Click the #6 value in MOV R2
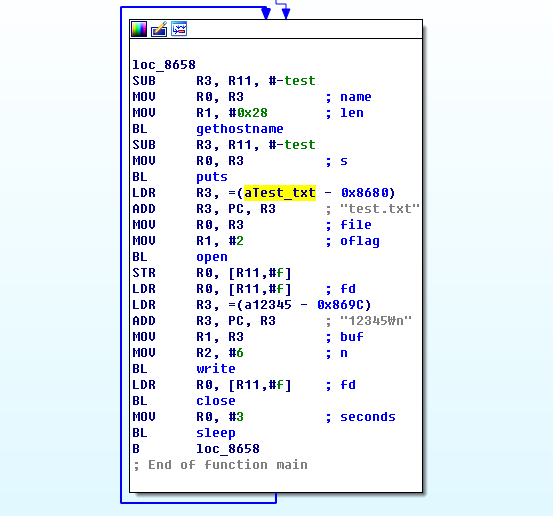Image resolution: width=553 pixels, height=516 pixels. coord(236,353)
